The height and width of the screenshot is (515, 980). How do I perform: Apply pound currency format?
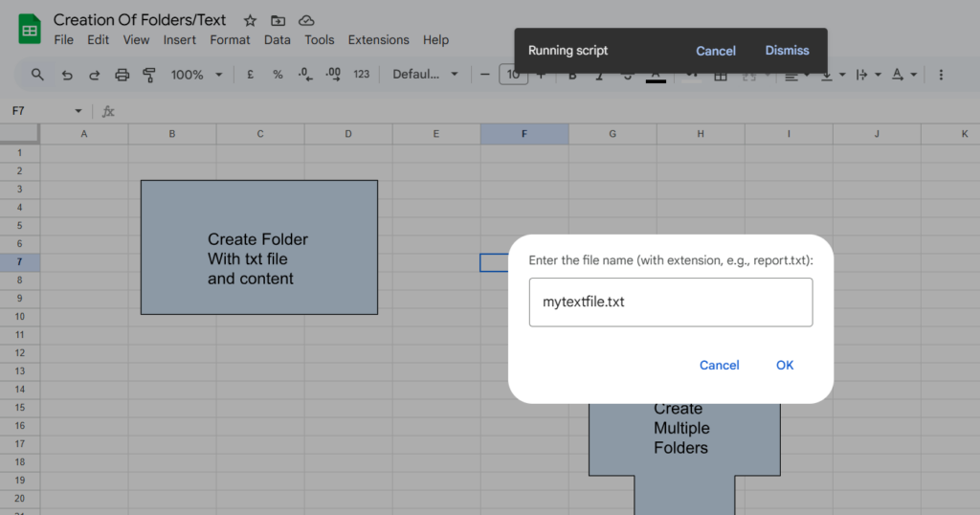tap(250, 75)
